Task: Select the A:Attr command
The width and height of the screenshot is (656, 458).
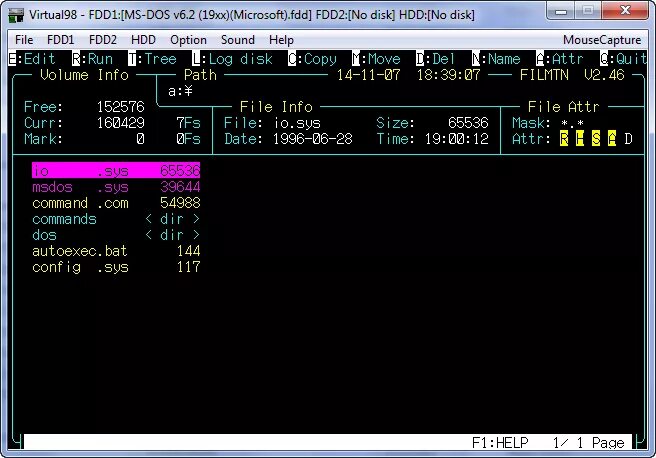Action: (560, 59)
